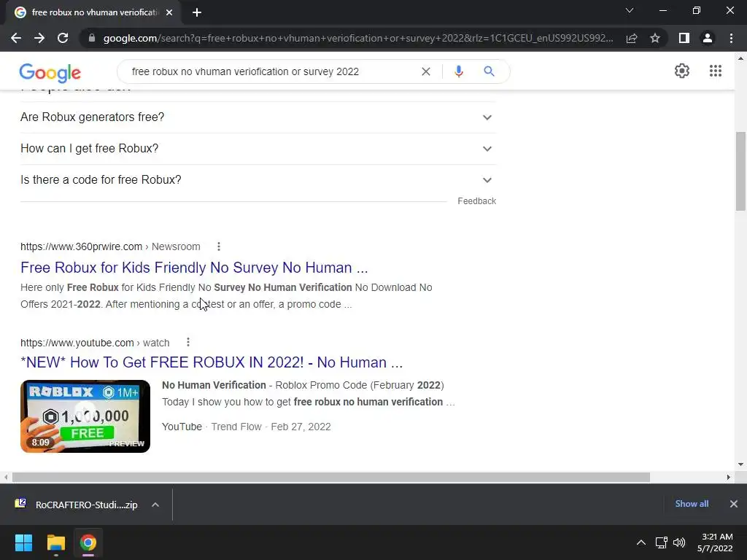The image size is (747, 560).
Task: Open a new tab with the plus button
Action: [x=197, y=12]
